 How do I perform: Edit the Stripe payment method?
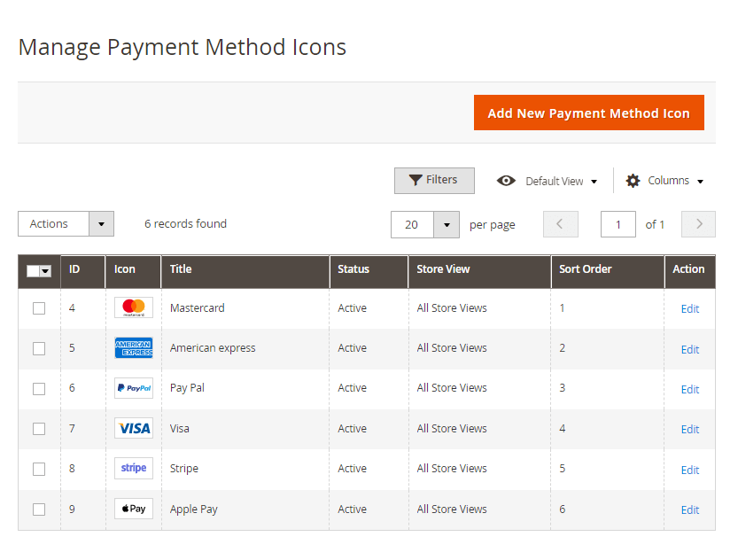pos(689,470)
